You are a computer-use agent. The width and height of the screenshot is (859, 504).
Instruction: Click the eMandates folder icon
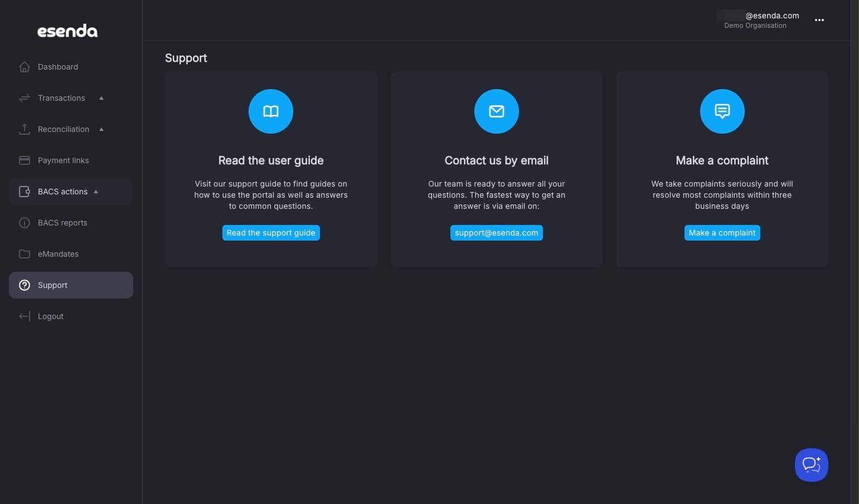click(x=25, y=254)
